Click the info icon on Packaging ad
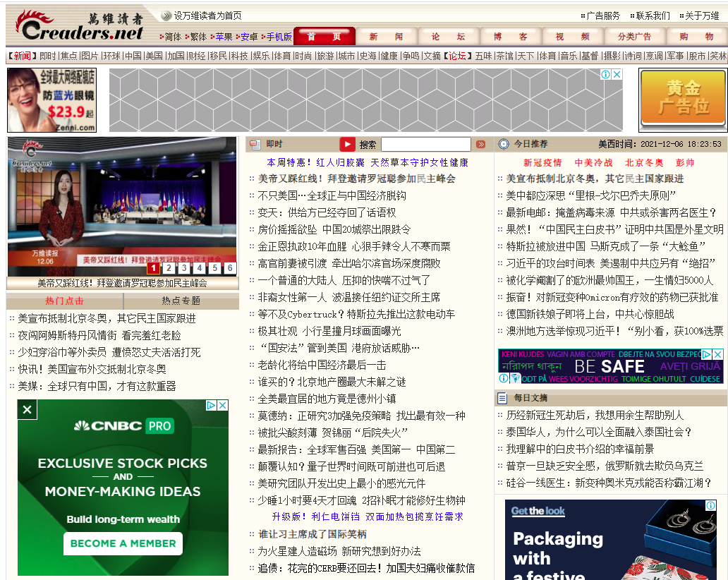Viewport: 728px width, 580px height. click(710, 505)
